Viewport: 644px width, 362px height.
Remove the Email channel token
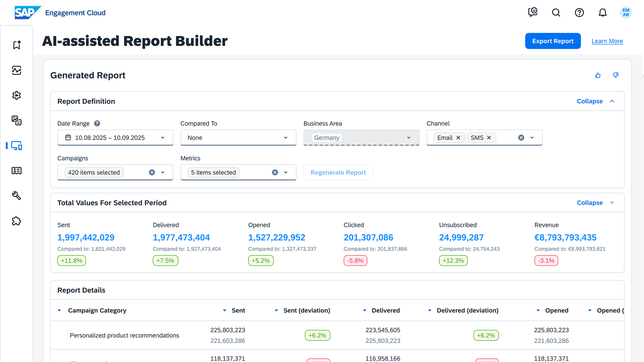pos(458,138)
